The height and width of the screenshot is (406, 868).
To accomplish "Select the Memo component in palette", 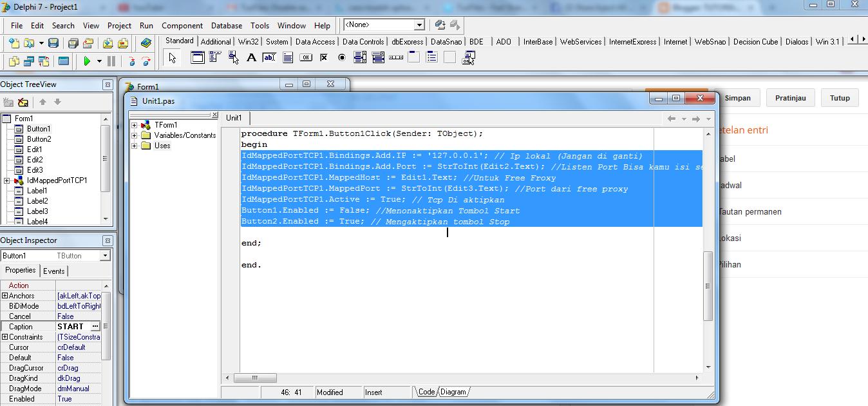I will (x=288, y=57).
